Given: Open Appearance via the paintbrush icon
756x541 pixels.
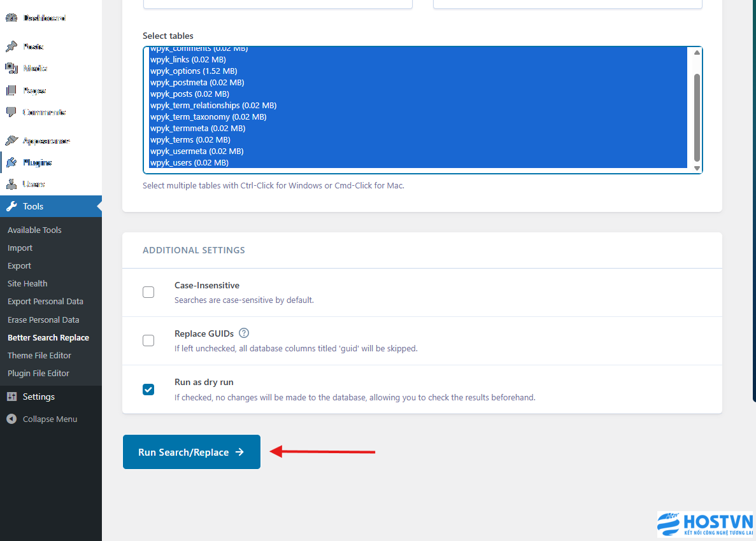Looking at the screenshot, I should pos(11,141).
